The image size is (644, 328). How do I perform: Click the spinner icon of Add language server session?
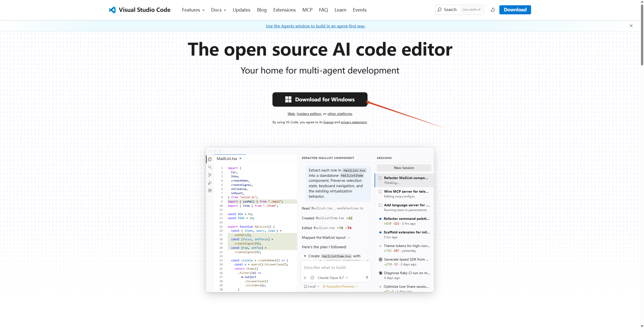click(x=380, y=205)
